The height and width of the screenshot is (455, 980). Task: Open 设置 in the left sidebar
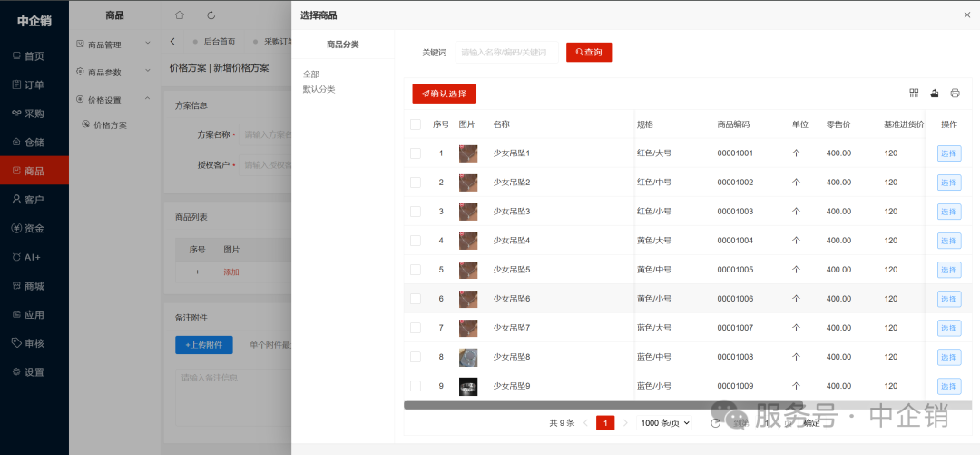click(x=34, y=371)
